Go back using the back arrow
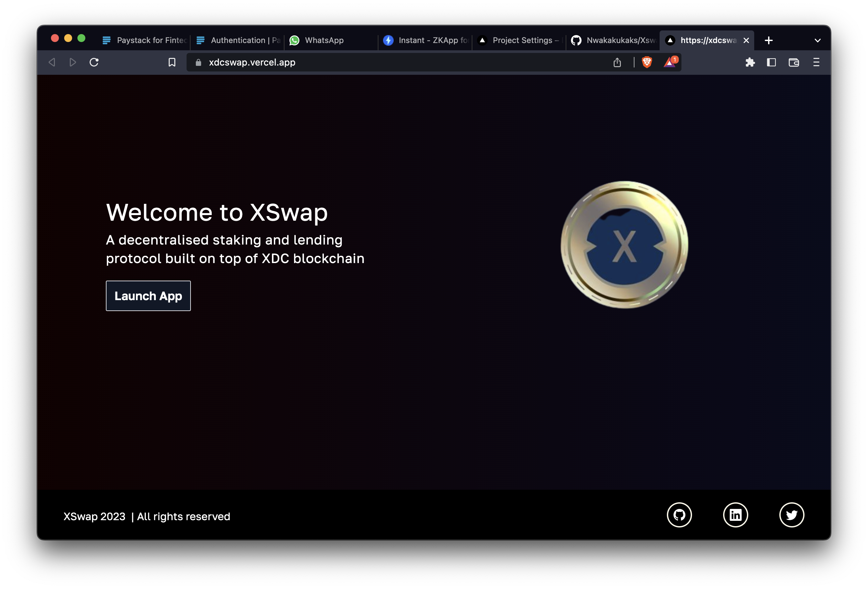868x589 pixels. 52,63
